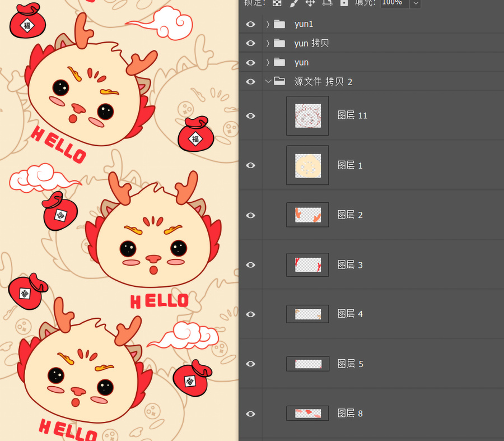The height and width of the screenshot is (441, 504).
Task: Click the layer name 图层 11
Action: [x=352, y=115]
